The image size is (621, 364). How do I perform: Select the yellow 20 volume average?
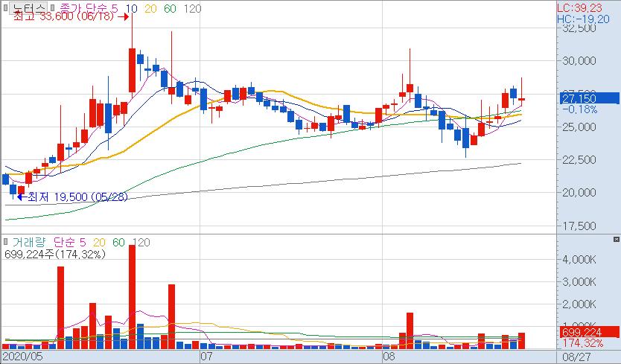click(x=99, y=242)
